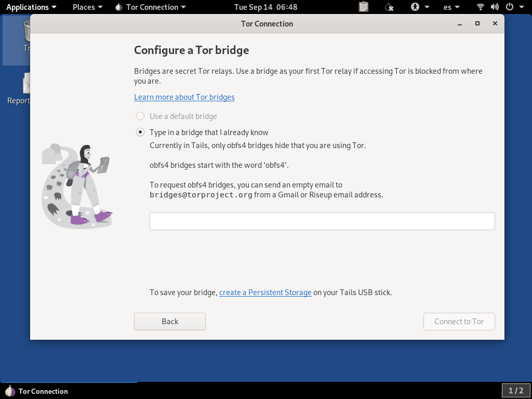532x399 pixels.
Task: Open the Applications menu
Action: pos(31,7)
